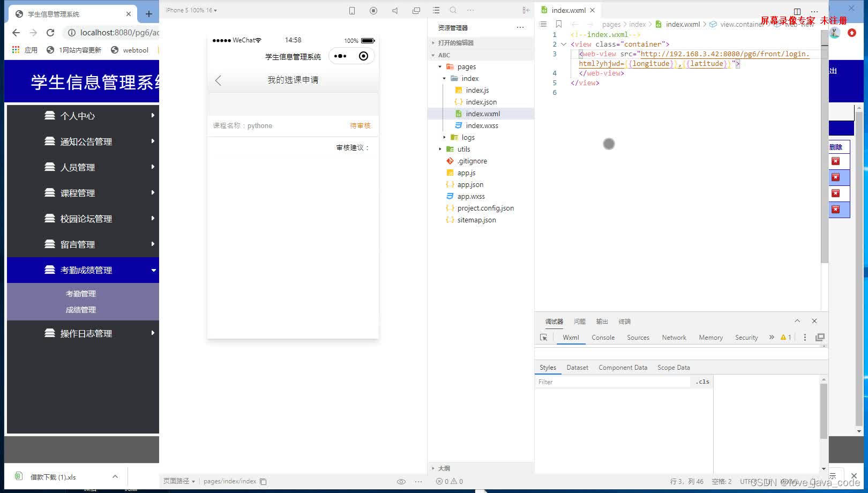Click the simulator record/stop circle icon

(x=373, y=10)
